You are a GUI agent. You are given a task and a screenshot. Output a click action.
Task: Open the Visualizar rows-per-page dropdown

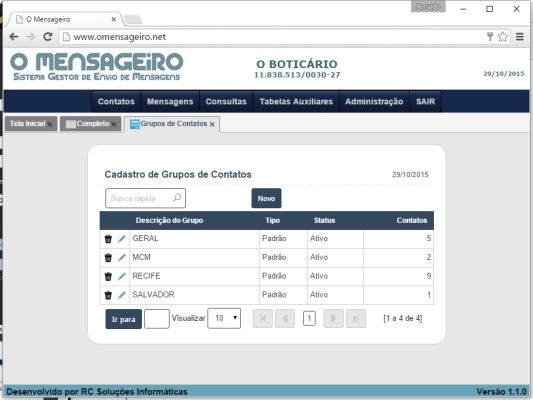tap(224, 318)
